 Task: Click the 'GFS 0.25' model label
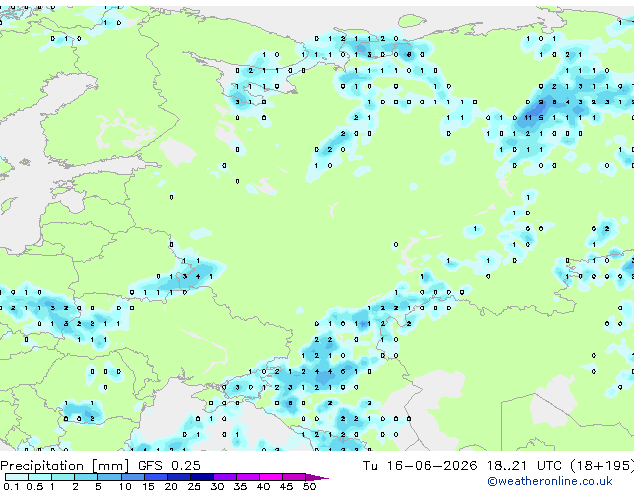tap(169, 466)
